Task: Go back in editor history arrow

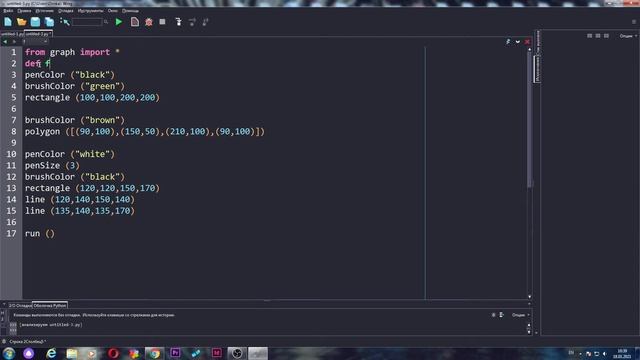Action: [x=5, y=42]
